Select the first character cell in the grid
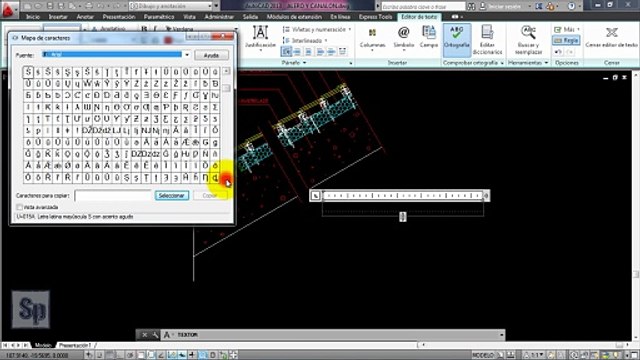The width and height of the screenshot is (640, 360). 28,72
